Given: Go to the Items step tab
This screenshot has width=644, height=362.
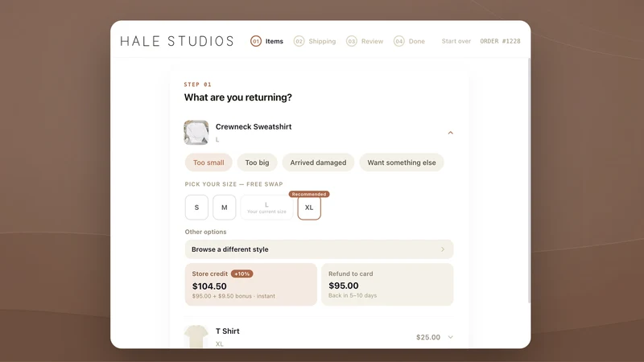Looking at the screenshot, I should point(267,41).
